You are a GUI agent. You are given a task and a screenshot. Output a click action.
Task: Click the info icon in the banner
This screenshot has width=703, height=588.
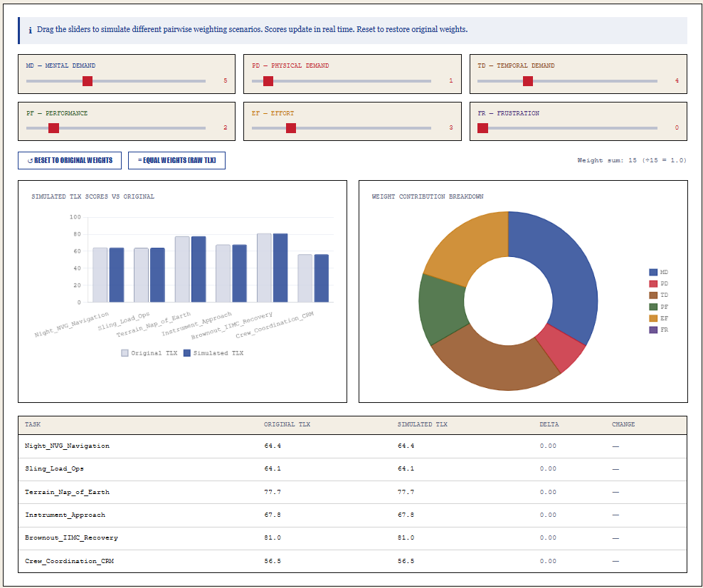click(29, 30)
